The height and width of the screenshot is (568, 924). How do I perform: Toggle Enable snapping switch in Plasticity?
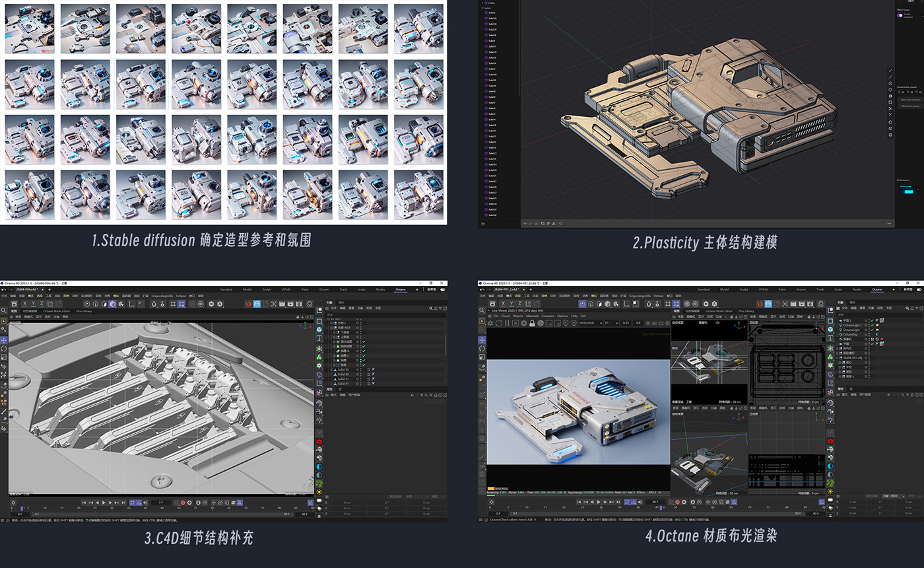click(900, 15)
